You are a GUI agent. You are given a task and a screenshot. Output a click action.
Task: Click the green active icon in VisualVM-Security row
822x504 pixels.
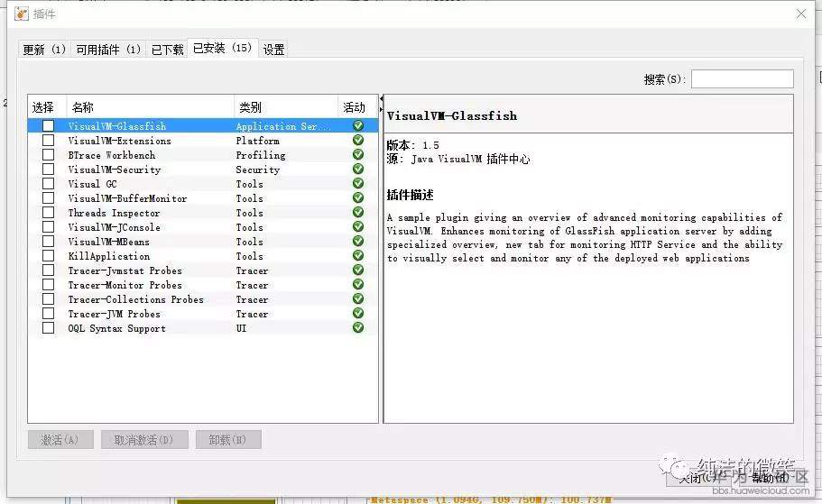pyautogui.click(x=358, y=170)
